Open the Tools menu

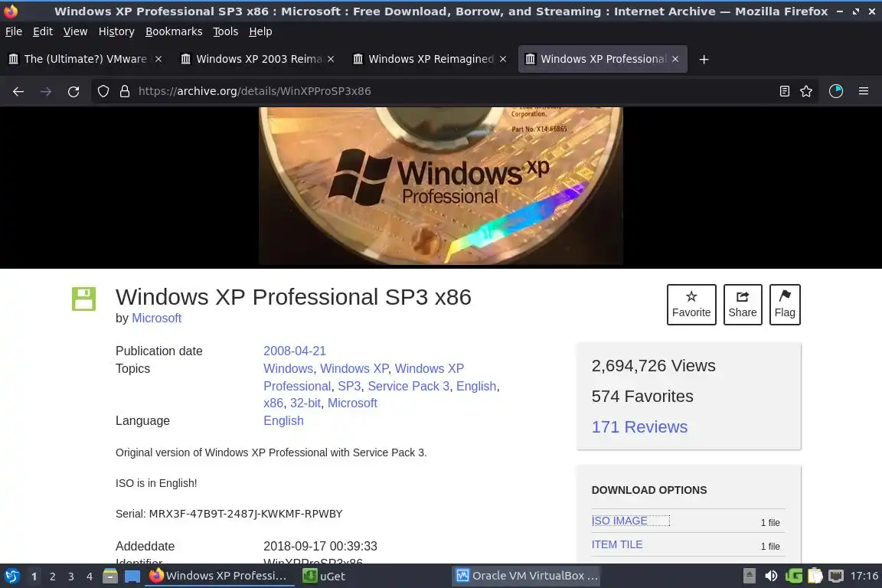pyautogui.click(x=226, y=31)
